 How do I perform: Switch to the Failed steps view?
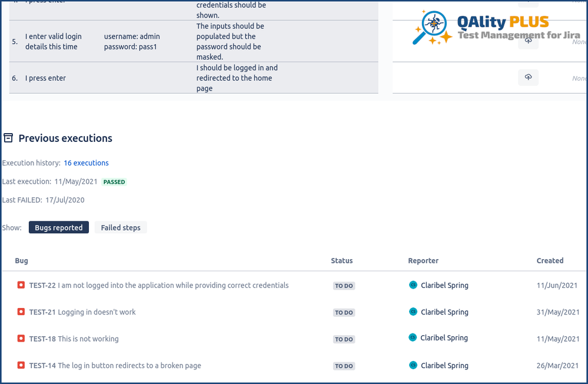[121, 227]
